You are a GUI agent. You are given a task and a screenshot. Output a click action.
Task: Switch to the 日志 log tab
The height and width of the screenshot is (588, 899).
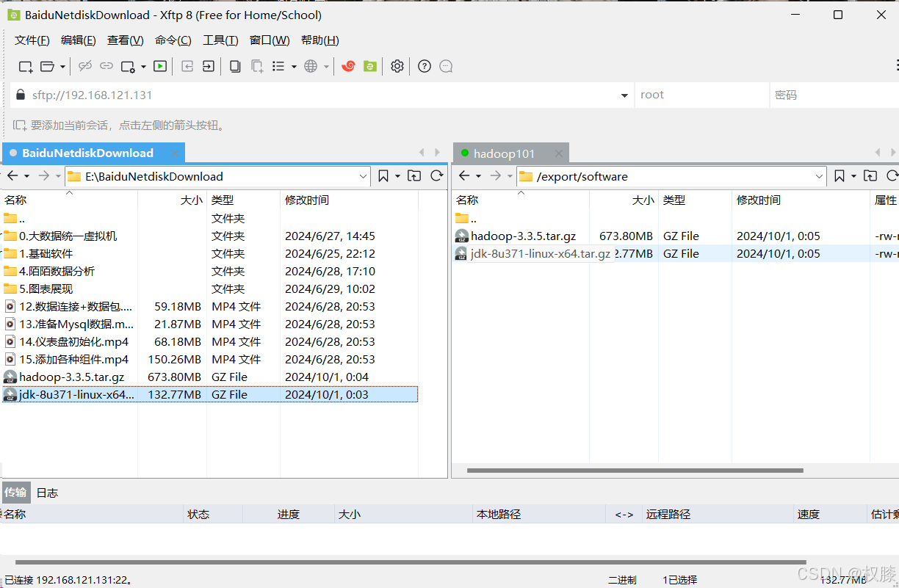tap(47, 493)
